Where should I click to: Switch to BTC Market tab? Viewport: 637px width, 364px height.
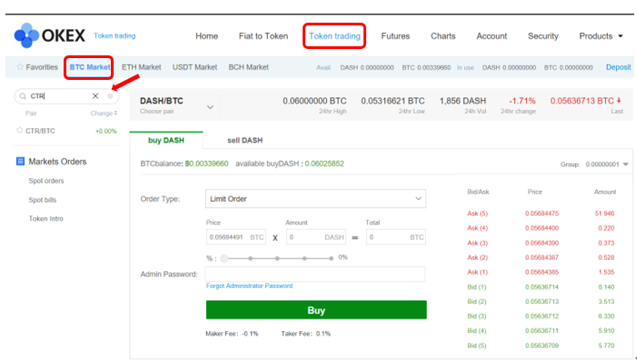click(89, 67)
